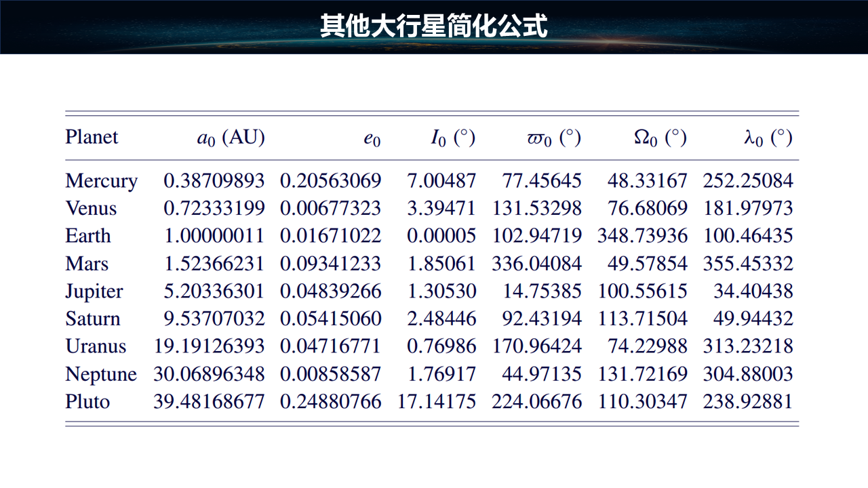This screenshot has width=868, height=488.
Task: Click the Ω₀ (°) column header
Action: [x=660, y=138]
